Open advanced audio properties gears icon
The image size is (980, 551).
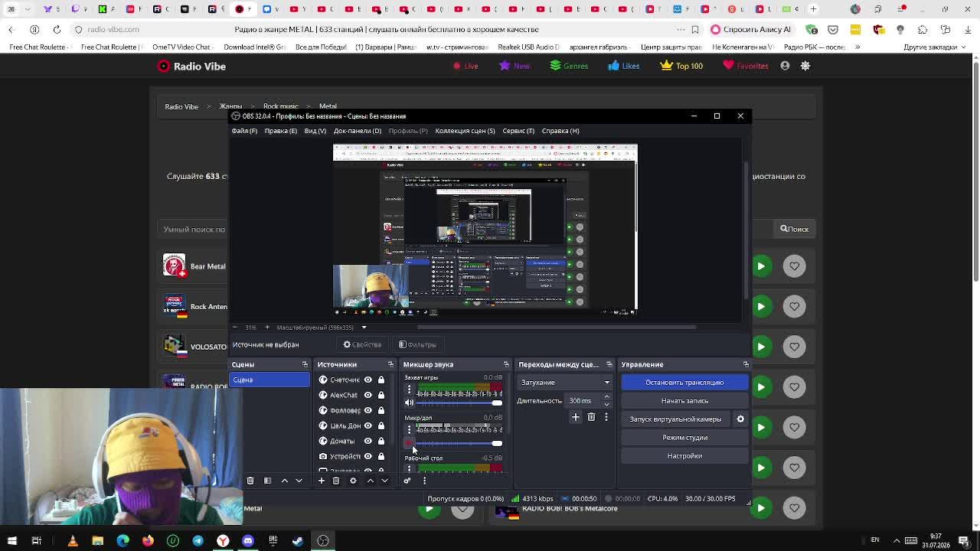407,481
